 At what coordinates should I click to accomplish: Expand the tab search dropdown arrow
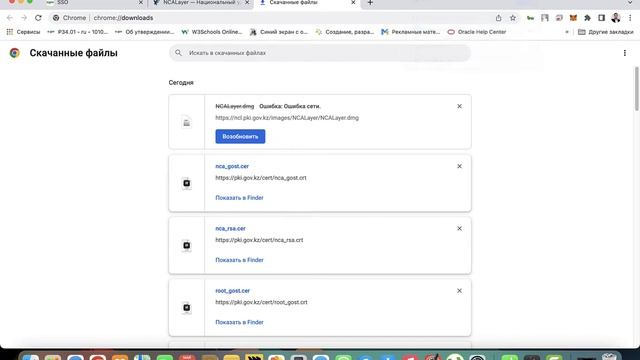pos(630,3)
